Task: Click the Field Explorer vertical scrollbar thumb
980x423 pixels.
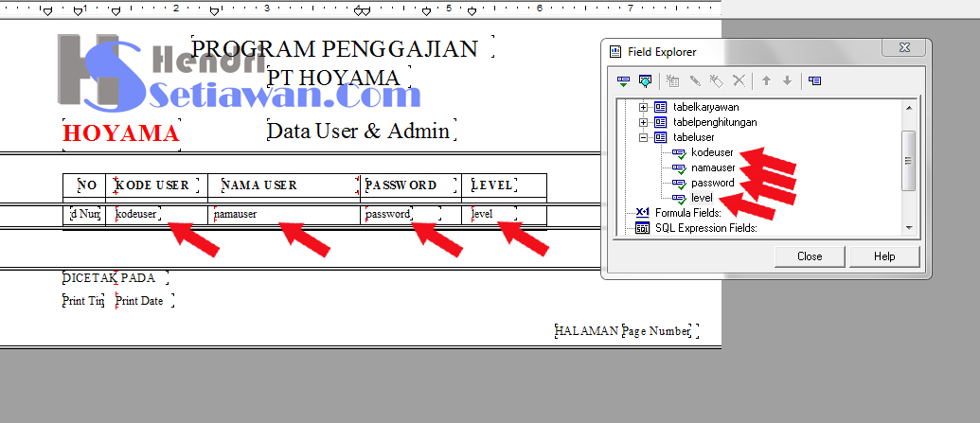Action: 909,161
